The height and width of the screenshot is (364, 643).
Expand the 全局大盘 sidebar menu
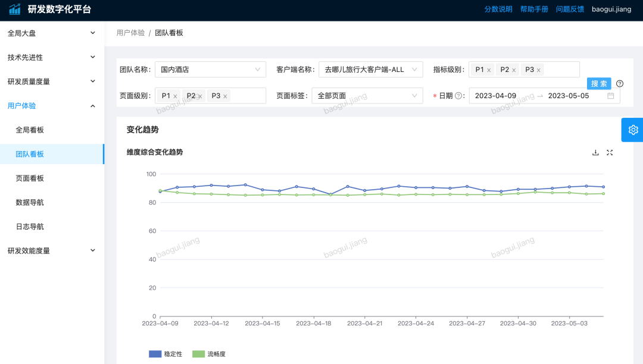pyautogui.click(x=52, y=33)
